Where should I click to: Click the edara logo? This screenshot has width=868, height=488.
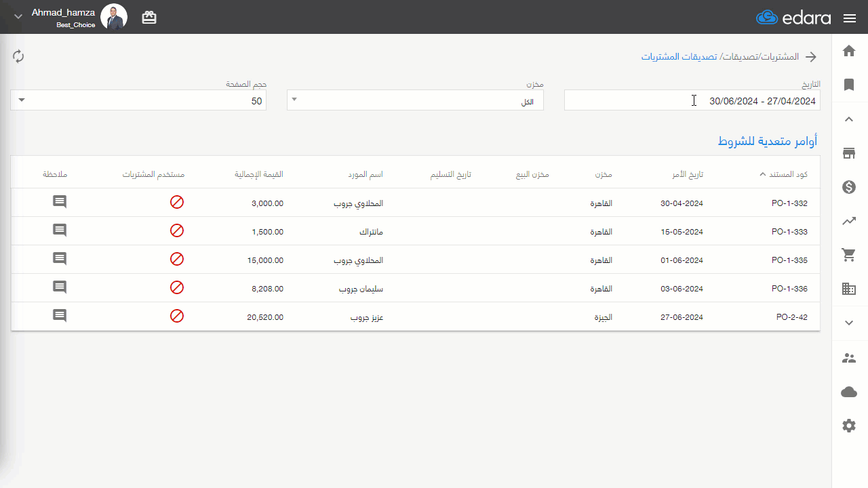[793, 18]
